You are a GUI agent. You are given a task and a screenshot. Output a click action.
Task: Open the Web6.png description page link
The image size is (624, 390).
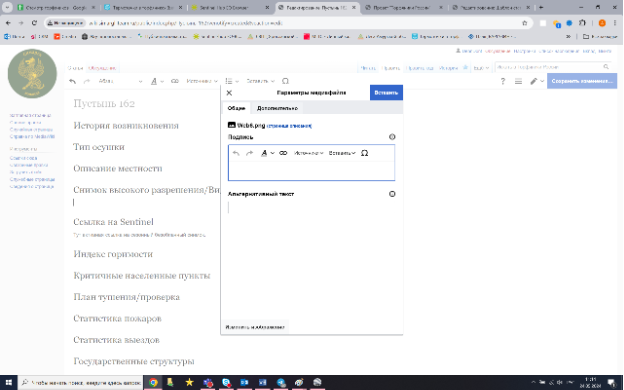(x=289, y=126)
